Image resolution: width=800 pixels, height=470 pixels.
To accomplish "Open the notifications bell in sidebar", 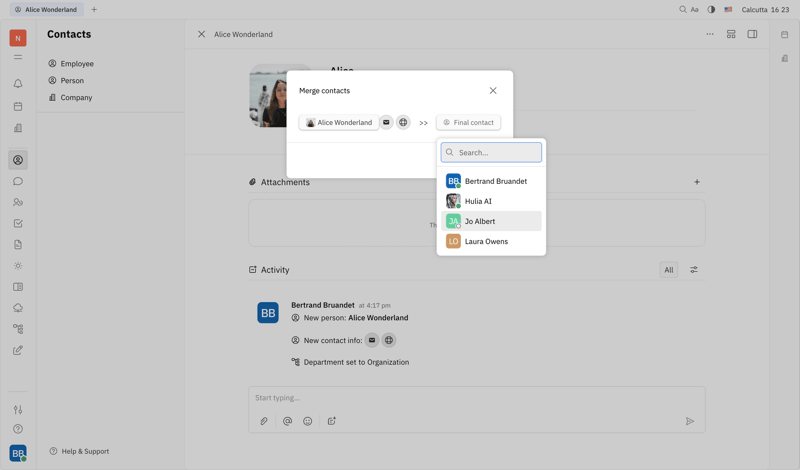I will click(x=18, y=84).
